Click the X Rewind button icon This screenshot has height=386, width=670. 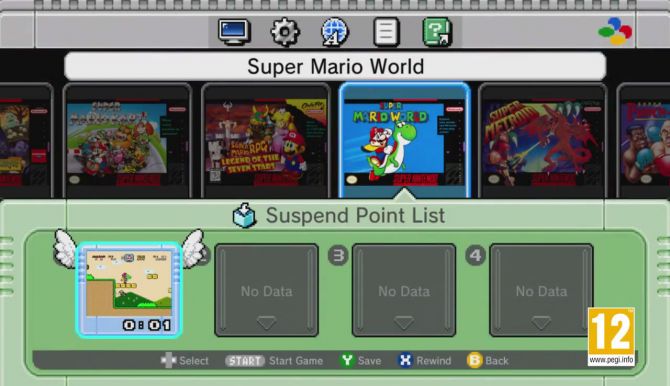tap(405, 360)
